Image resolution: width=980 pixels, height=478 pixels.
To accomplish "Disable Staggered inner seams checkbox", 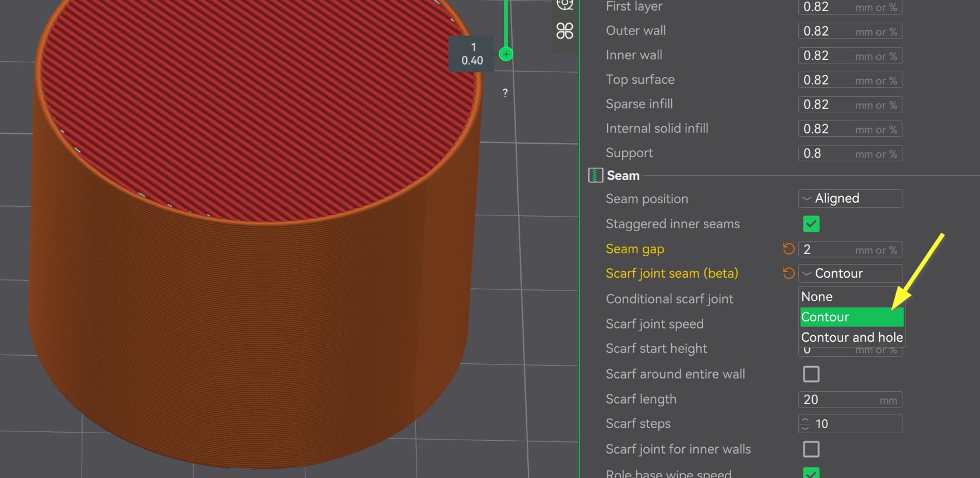I will [x=811, y=224].
